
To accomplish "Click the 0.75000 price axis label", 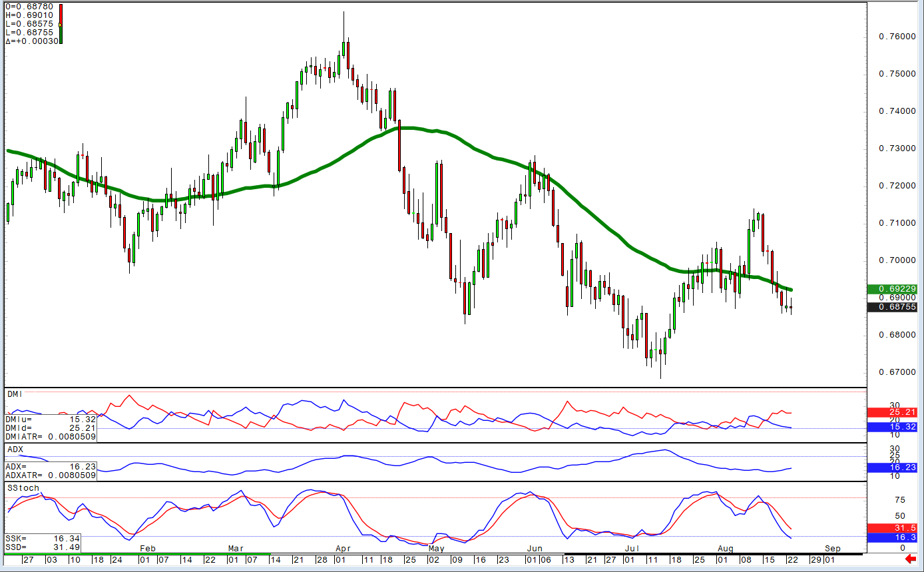I will [x=899, y=73].
